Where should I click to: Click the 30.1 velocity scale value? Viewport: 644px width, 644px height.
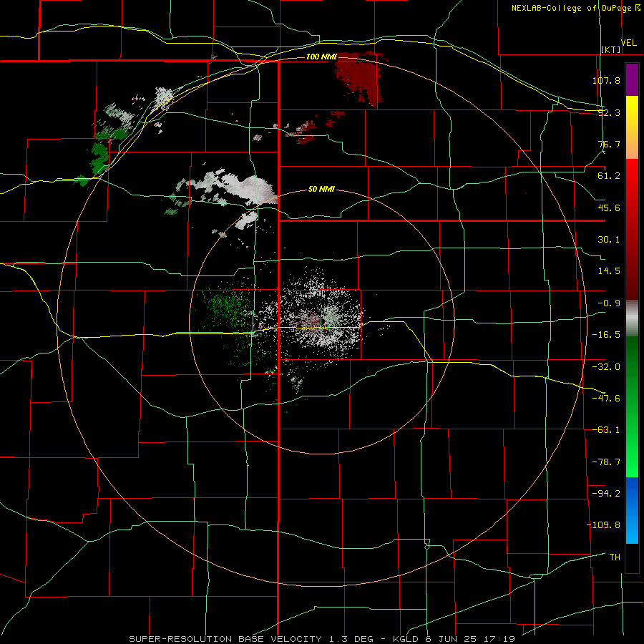pyautogui.click(x=609, y=240)
